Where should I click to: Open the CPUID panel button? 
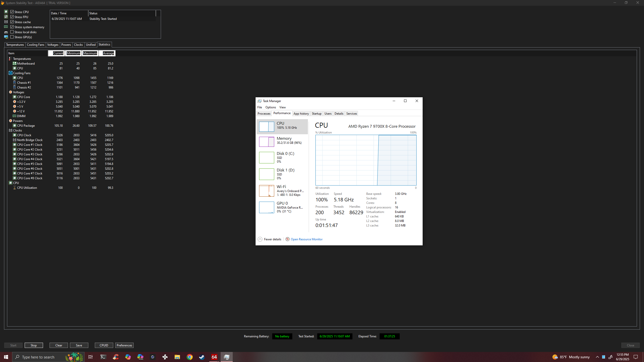click(104, 345)
